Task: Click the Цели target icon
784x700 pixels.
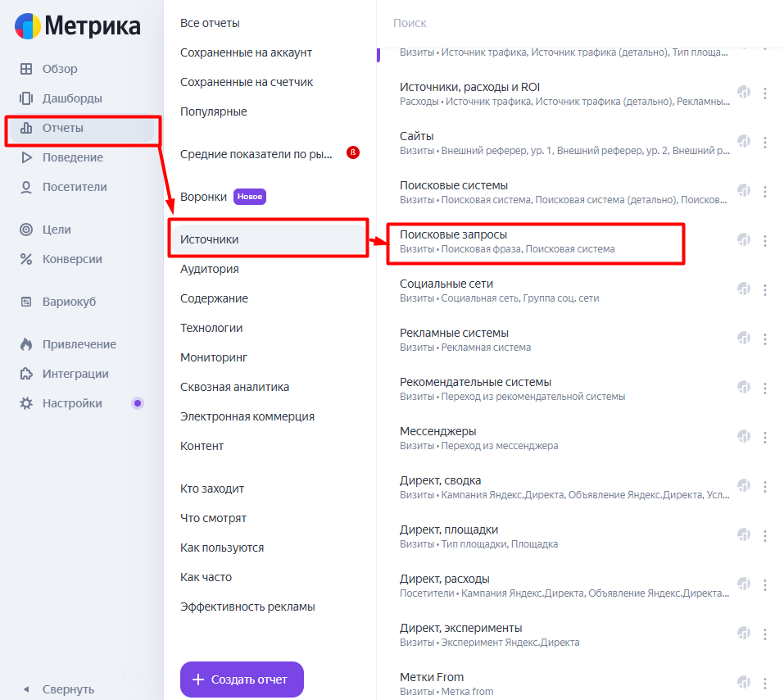Action: tap(26, 230)
